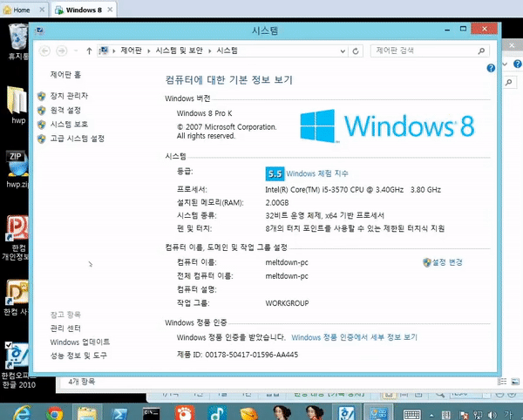Open 장치 관리자 (Device Manager)
Viewport: 523px width, 420px height.
[69, 96]
